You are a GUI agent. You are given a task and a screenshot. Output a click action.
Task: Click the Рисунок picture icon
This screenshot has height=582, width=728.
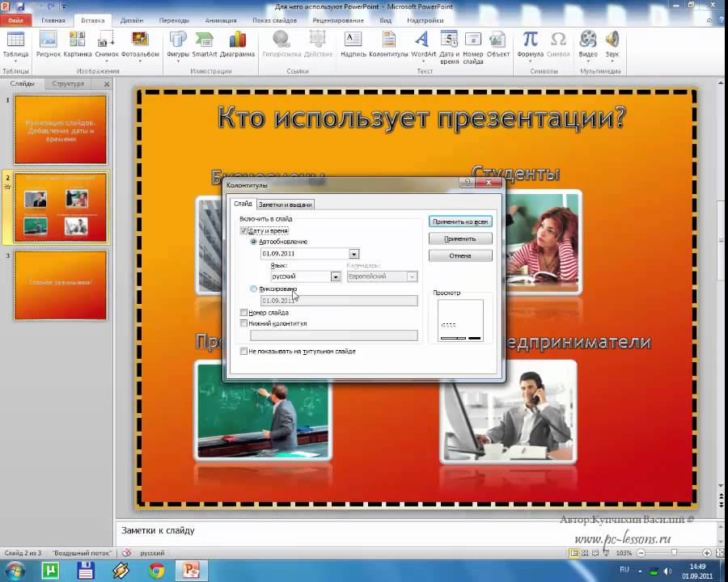(x=49, y=40)
